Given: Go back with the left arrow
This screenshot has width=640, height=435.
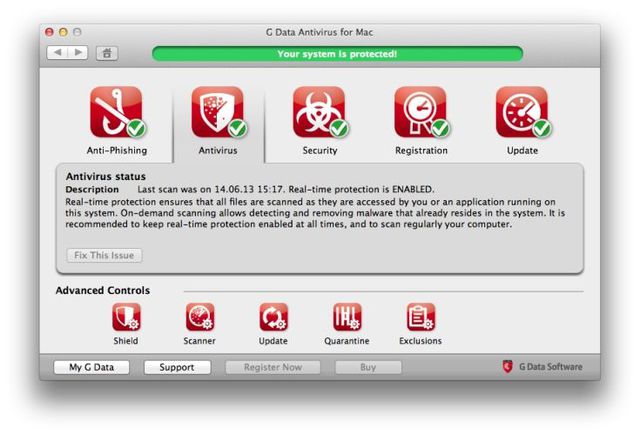Looking at the screenshot, I should pos(57,53).
